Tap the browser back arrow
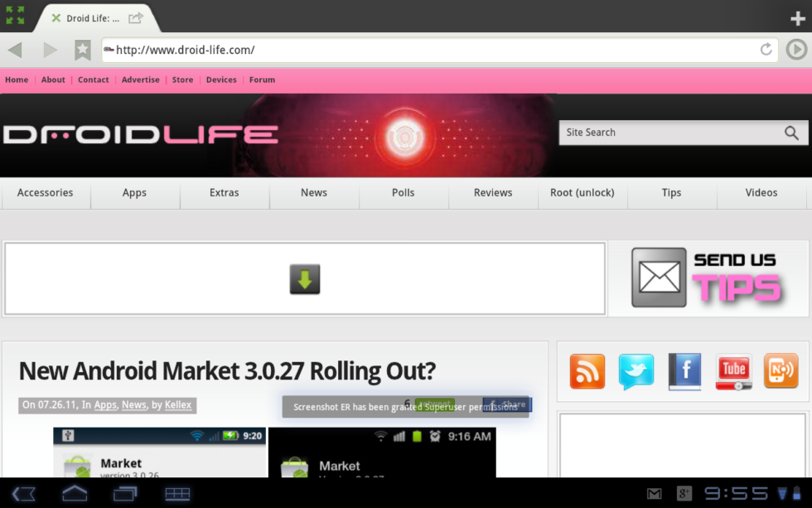The width and height of the screenshot is (812, 508). [x=15, y=50]
